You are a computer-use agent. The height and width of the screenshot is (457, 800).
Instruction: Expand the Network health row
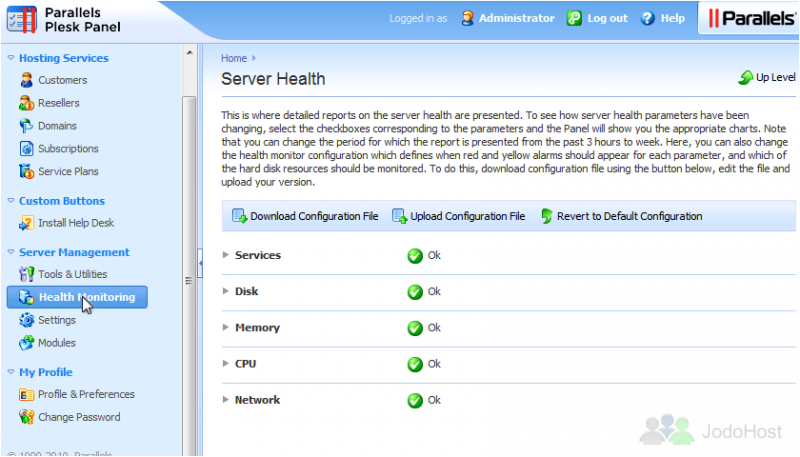pyautogui.click(x=225, y=400)
